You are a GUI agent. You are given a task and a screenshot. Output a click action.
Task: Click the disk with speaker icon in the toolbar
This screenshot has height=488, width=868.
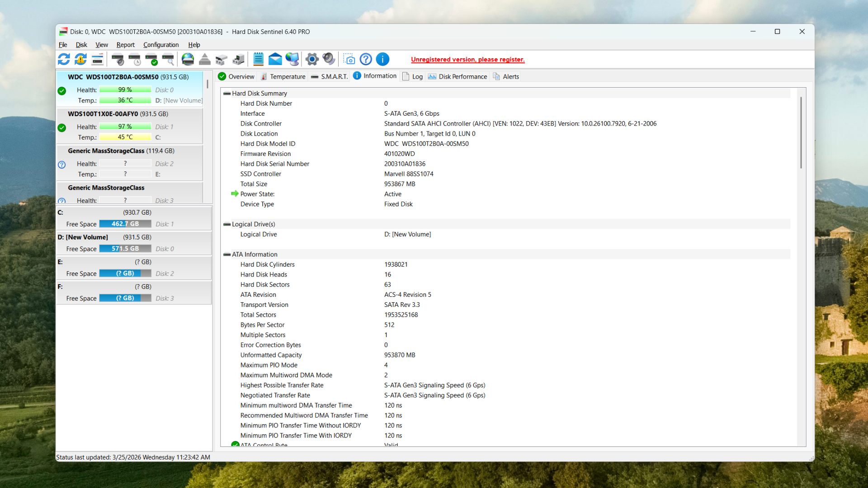pyautogui.click(x=118, y=59)
